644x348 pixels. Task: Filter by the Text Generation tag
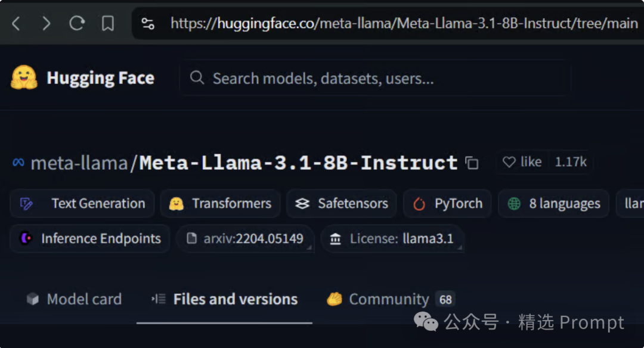(82, 204)
